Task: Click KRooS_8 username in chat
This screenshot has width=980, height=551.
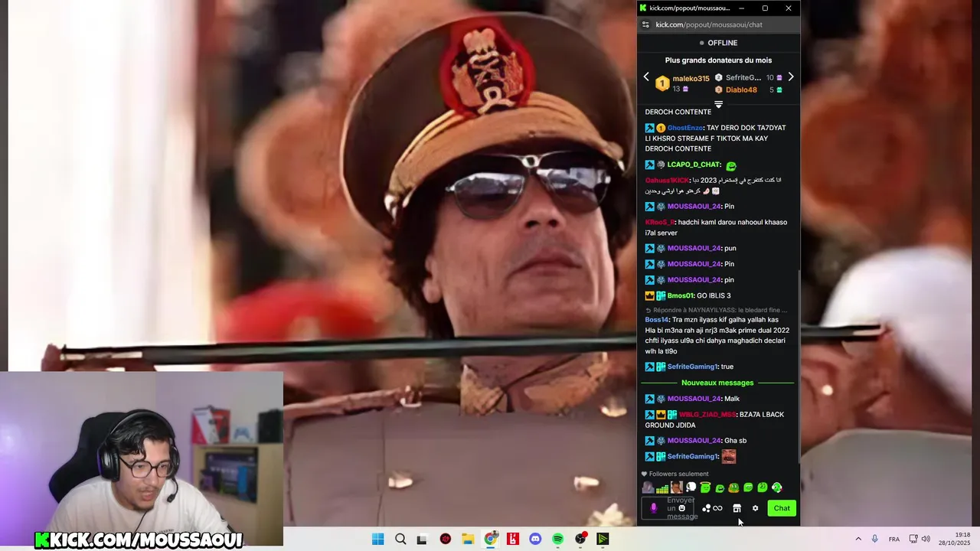Action: click(659, 222)
